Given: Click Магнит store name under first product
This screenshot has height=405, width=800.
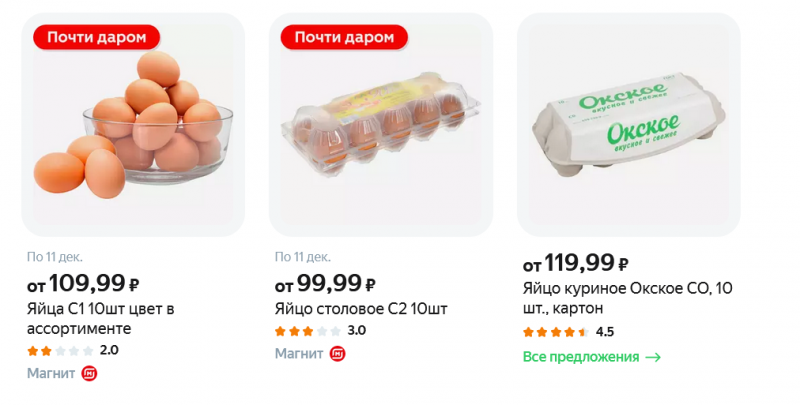Looking at the screenshot, I should click(x=50, y=374).
